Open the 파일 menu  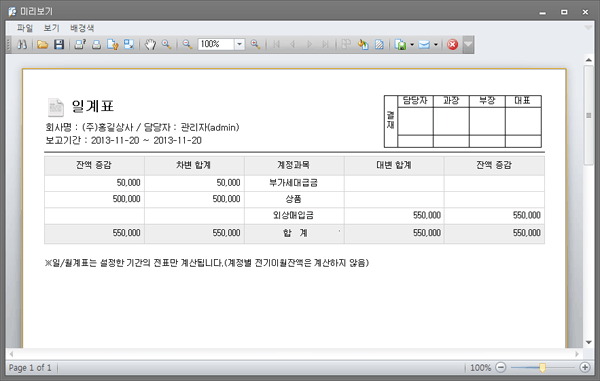(25, 28)
